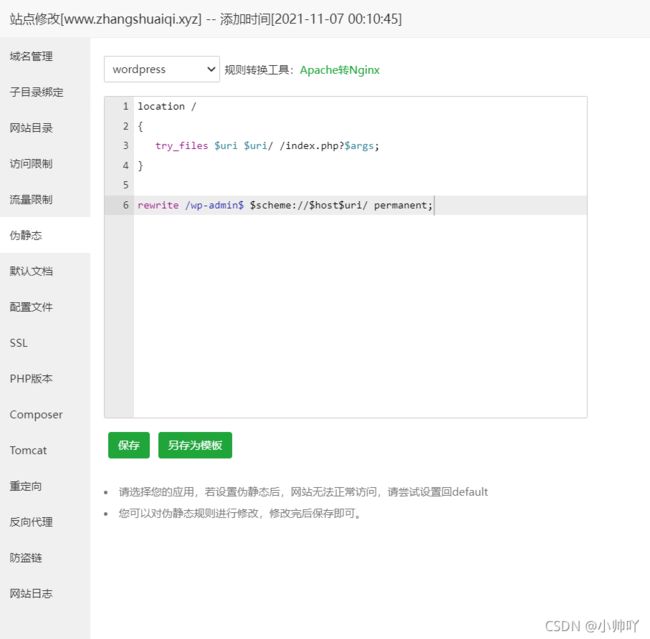Click line number 3 in the editor gutter
Screen dimensions: 650x639
[x=126, y=146]
